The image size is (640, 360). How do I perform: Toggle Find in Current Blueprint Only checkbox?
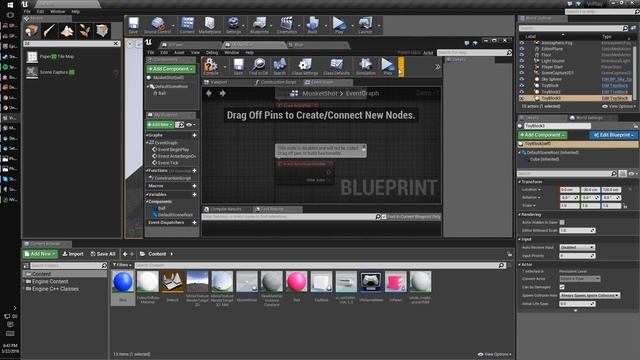click(x=384, y=217)
